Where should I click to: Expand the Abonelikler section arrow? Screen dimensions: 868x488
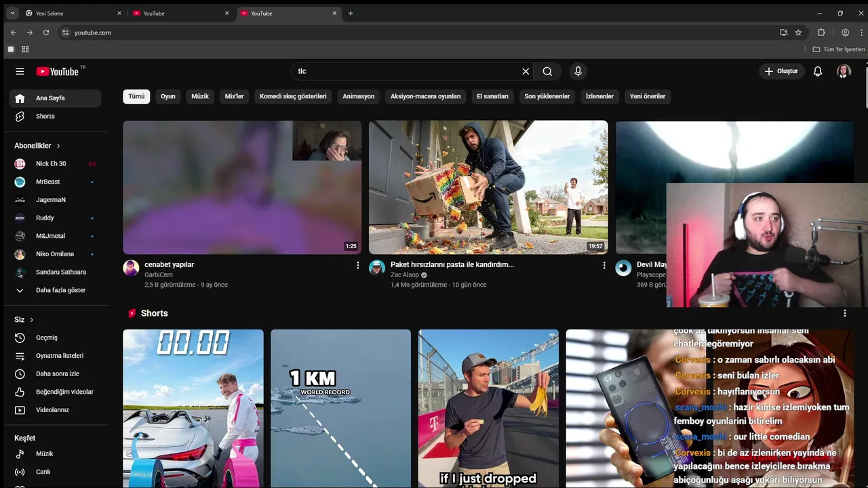point(58,146)
